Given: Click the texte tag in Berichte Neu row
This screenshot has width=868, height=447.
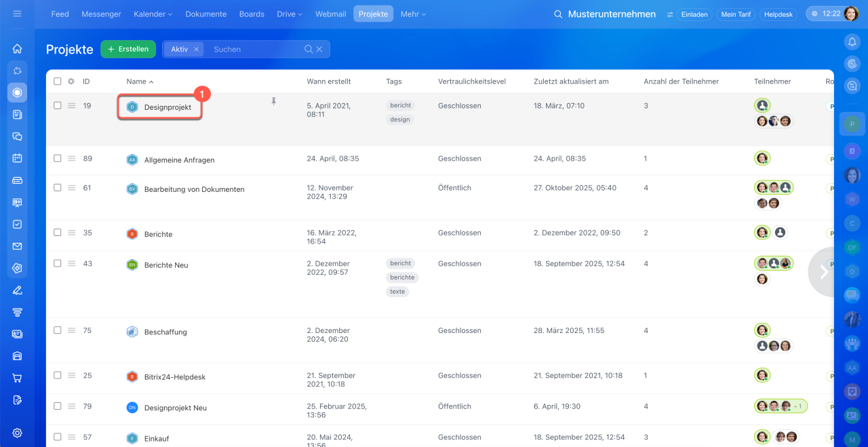Looking at the screenshot, I should coord(397,292).
